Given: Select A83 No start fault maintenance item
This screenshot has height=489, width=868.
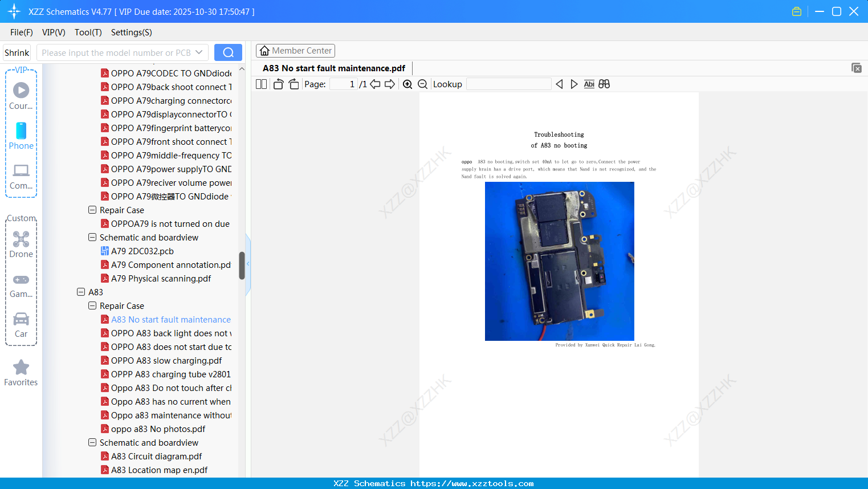Looking at the screenshot, I should pyautogui.click(x=166, y=319).
